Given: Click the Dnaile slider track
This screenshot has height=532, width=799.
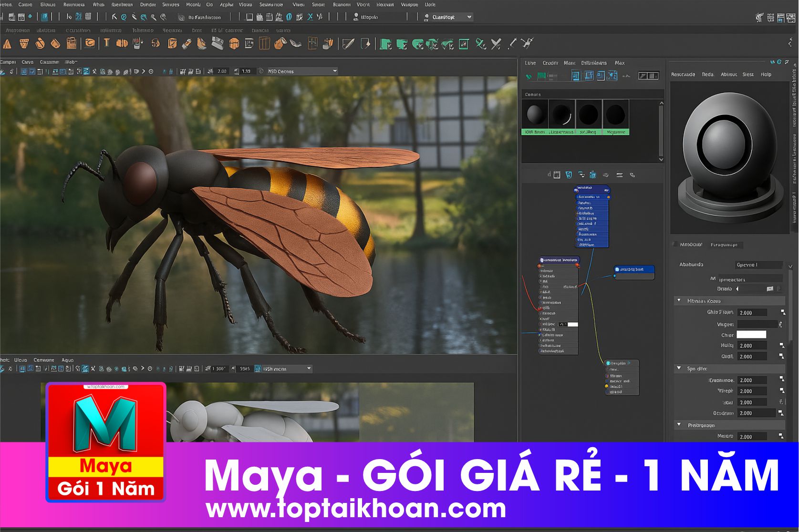Looking at the screenshot, I should [x=752, y=289].
